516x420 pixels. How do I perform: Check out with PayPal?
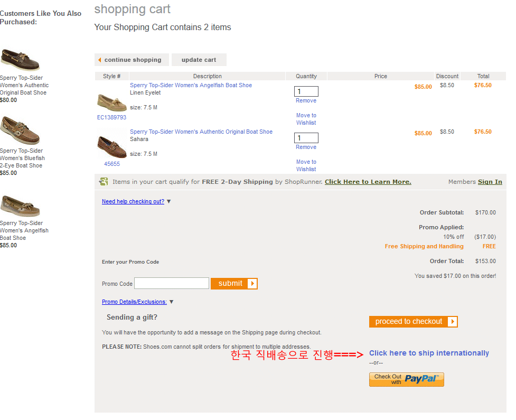406,379
